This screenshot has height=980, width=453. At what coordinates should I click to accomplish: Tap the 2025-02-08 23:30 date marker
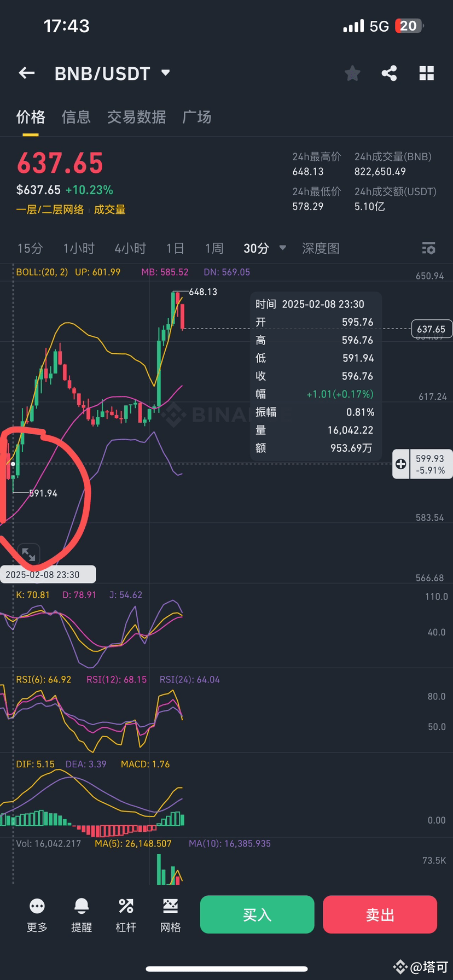48,575
